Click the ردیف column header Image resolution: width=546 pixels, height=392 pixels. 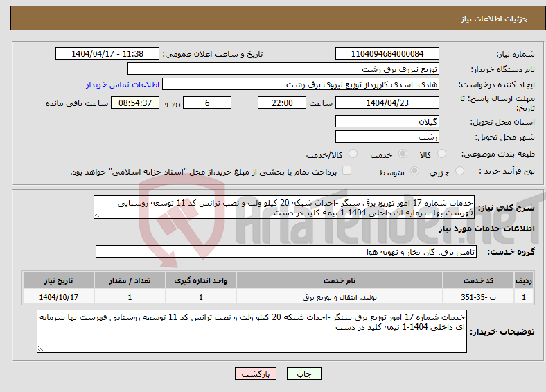[x=524, y=280]
